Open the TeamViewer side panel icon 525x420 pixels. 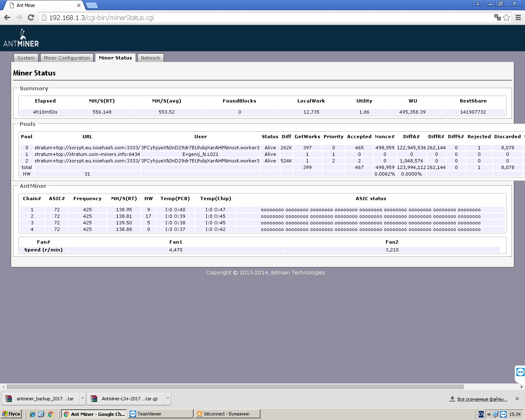click(520, 372)
